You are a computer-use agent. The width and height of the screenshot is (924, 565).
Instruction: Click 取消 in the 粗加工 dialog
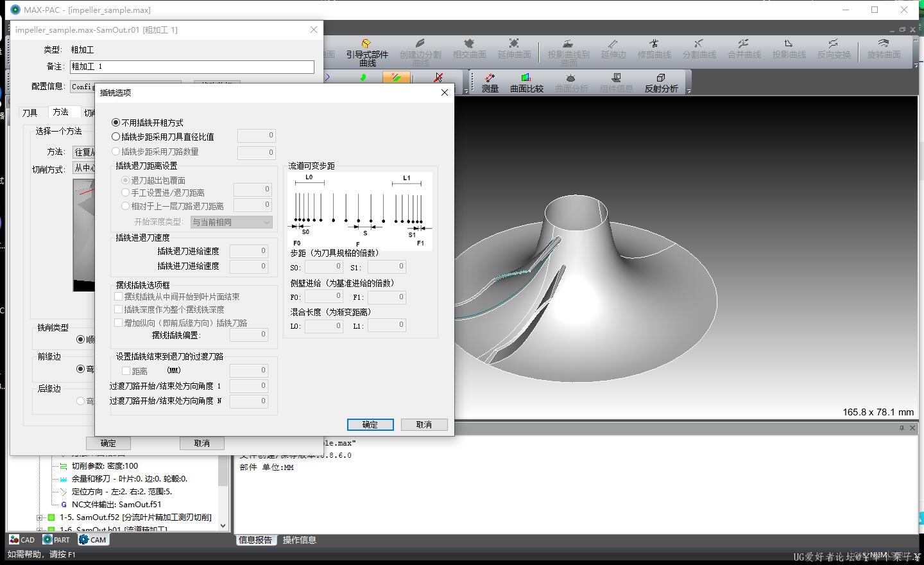(202, 443)
